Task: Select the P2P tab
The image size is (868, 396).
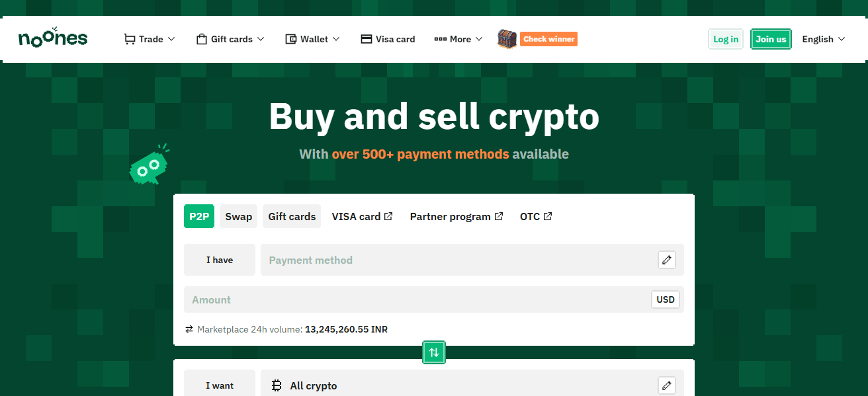Action: click(199, 216)
